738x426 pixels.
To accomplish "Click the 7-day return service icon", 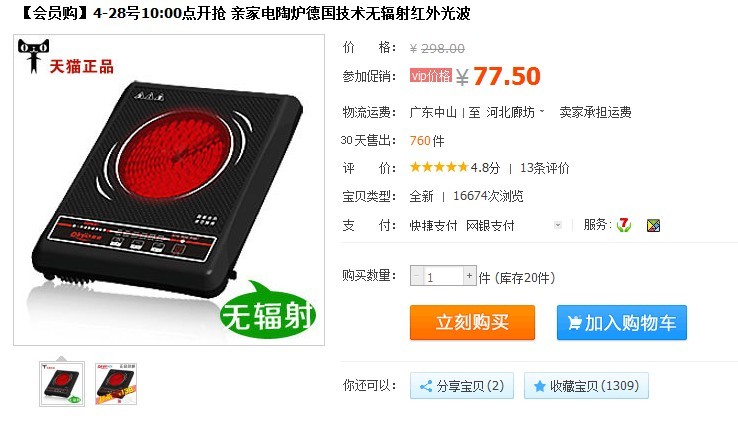I will click(x=624, y=225).
